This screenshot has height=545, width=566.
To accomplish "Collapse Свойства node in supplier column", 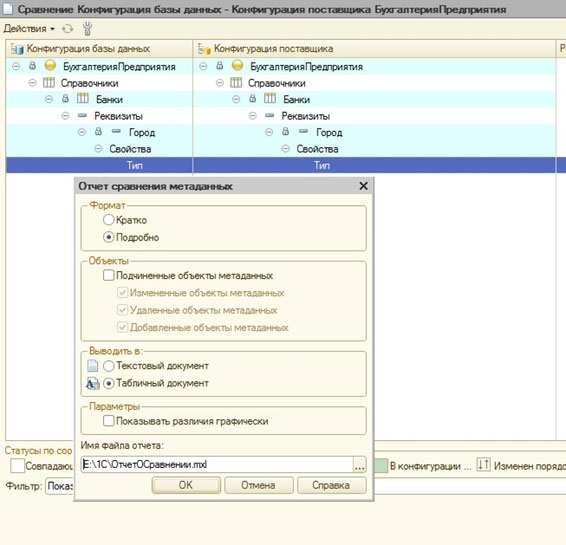I will [x=286, y=149].
